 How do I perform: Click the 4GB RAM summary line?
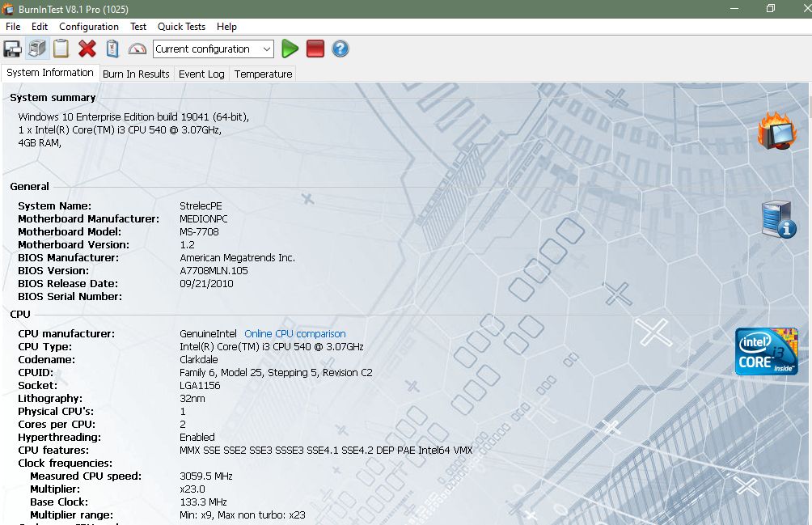(x=40, y=143)
